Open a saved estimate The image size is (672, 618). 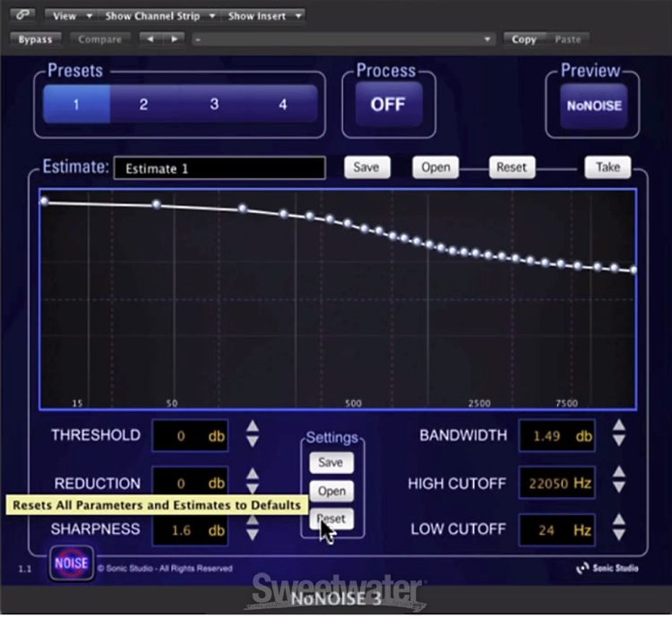[x=435, y=167]
